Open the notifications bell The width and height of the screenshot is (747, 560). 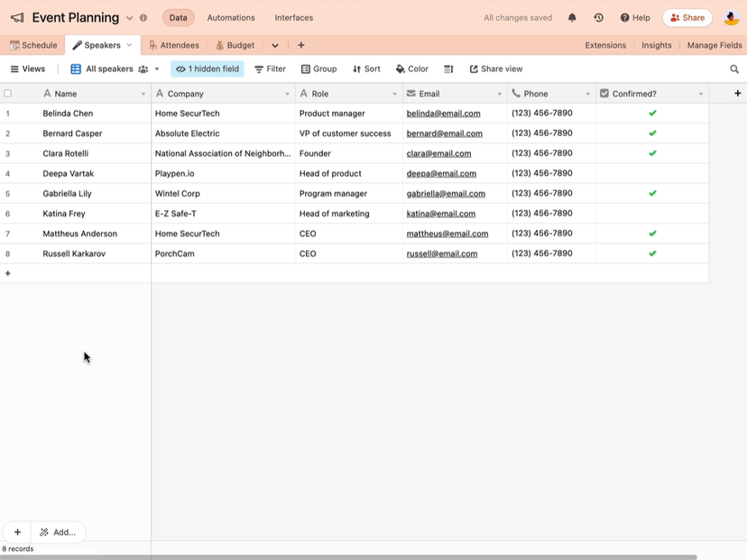click(x=571, y=17)
